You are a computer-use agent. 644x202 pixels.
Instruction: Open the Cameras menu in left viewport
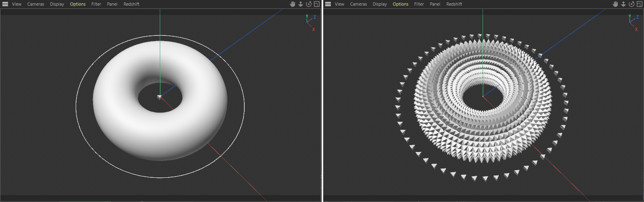[36, 4]
